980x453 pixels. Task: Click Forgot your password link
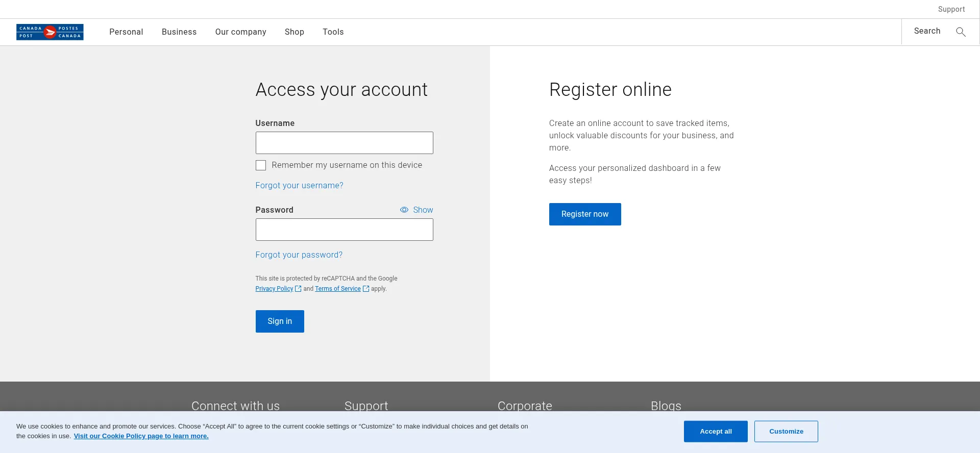tap(299, 255)
